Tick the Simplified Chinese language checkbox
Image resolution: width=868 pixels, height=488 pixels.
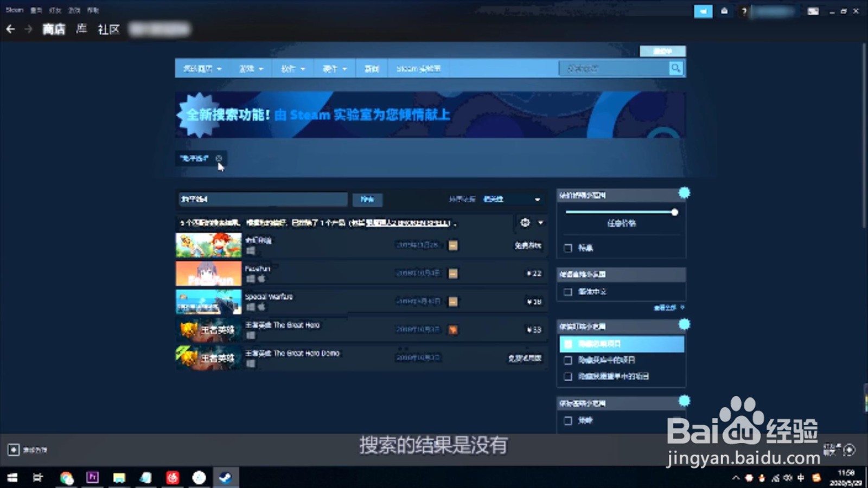[x=568, y=292]
